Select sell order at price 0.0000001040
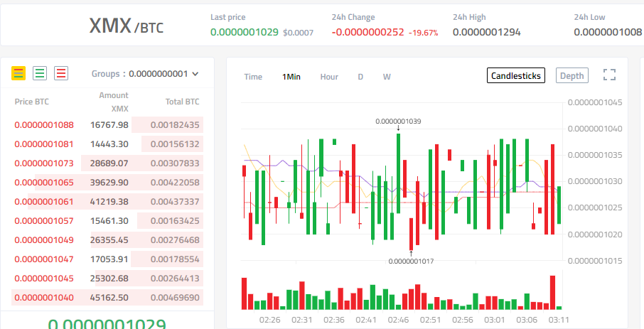644x329 pixels. (107, 297)
